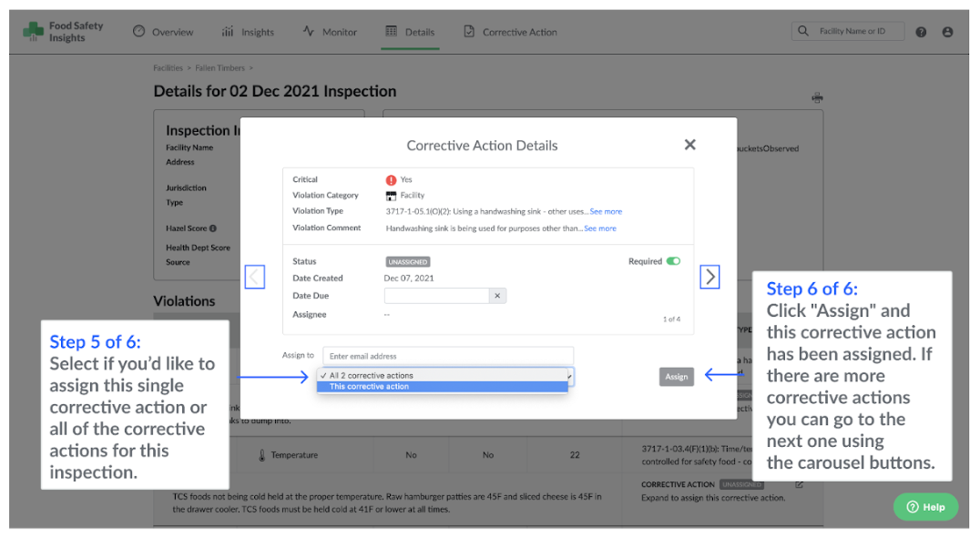Viewport: 980px width, 537px height.
Task: Click the Assign button
Action: pos(676,377)
